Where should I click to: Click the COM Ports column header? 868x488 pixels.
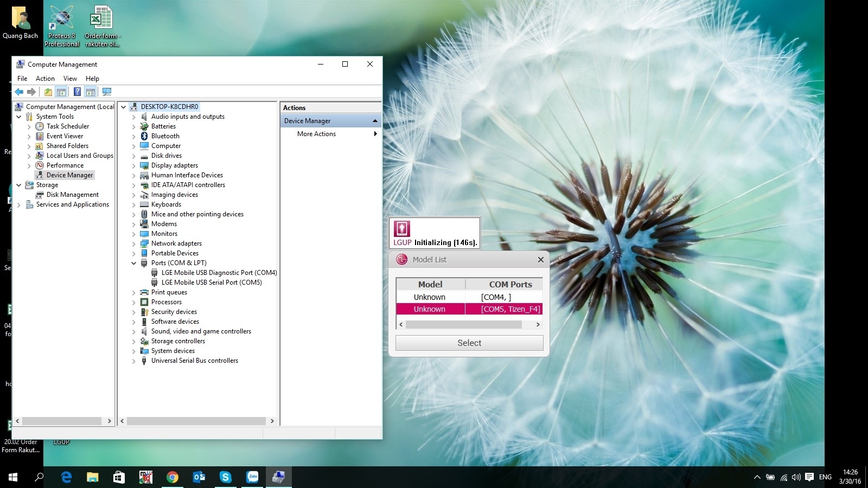point(504,284)
